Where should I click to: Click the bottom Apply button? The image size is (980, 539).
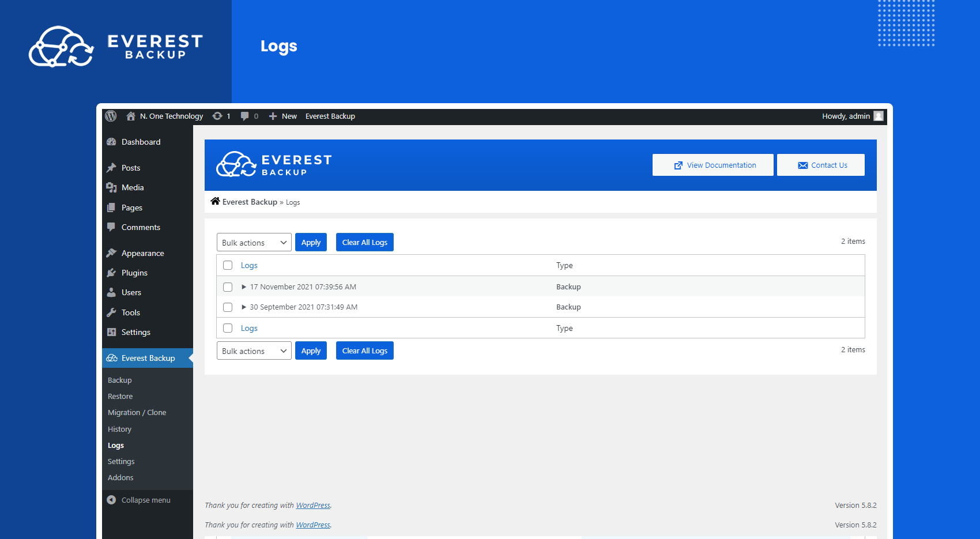coord(311,350)
